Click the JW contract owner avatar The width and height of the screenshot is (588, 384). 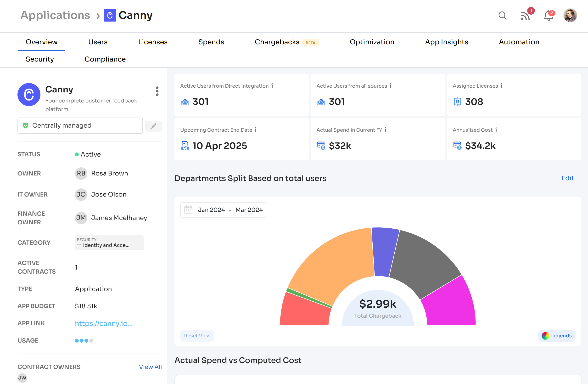(22, 378)
